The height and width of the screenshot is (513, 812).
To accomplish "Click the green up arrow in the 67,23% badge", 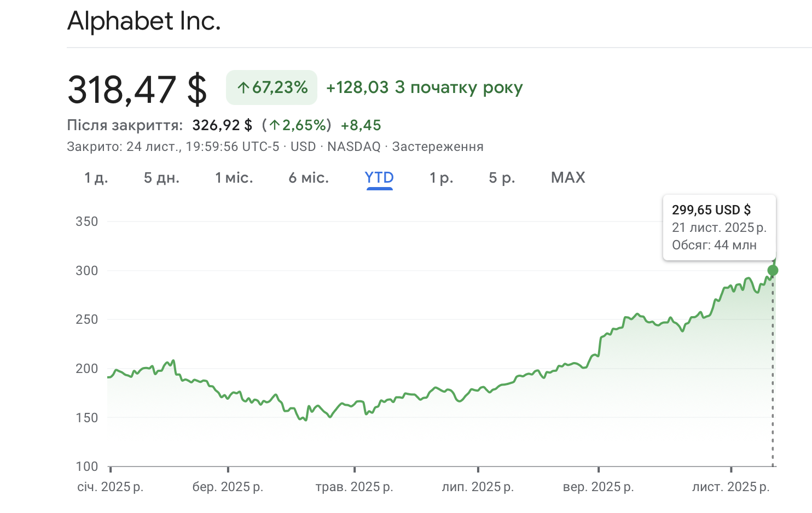I will click(x=243, y=88).
